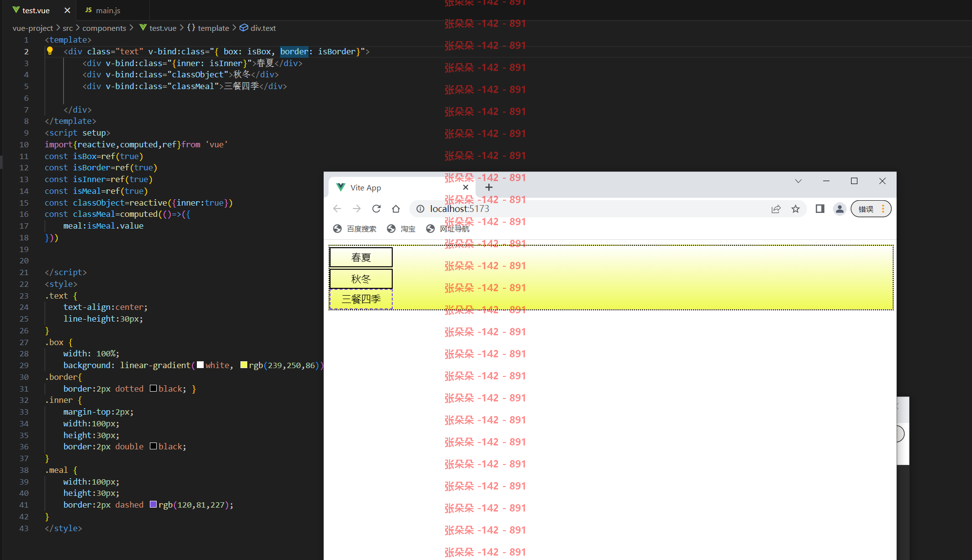Viewport: 972px width, 560px height.
Task: Open 网址导航 bookmark
Action: pyautogui.click(x=448, y=229)
